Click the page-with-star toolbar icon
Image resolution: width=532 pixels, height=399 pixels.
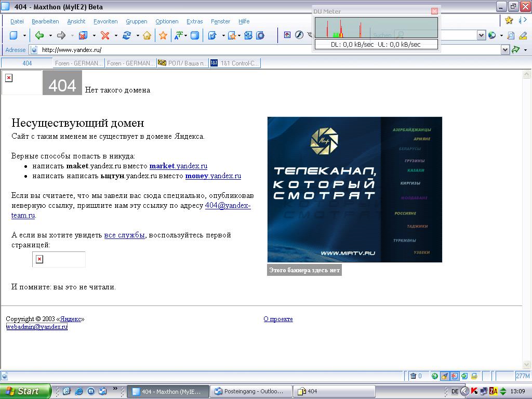pos(232,35)
